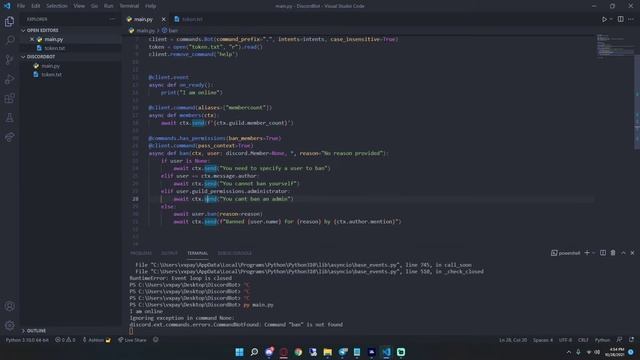
Task: Open the Accounts icon in activity bar
Action: pyautogui.click(x=9, y=306)
